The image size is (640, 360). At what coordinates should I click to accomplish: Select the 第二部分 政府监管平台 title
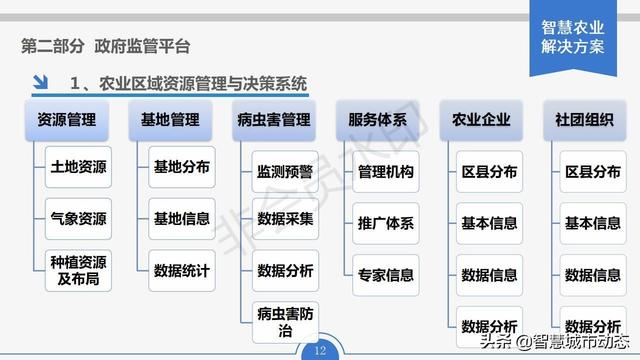[105, 46]
